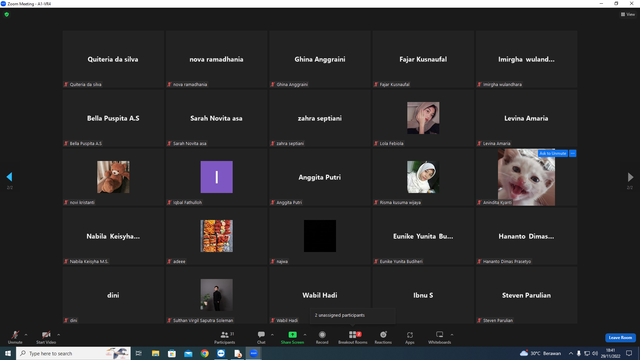Click the Imirgha wuland... tile name
The image size is (640, 360).
(526, 59)
